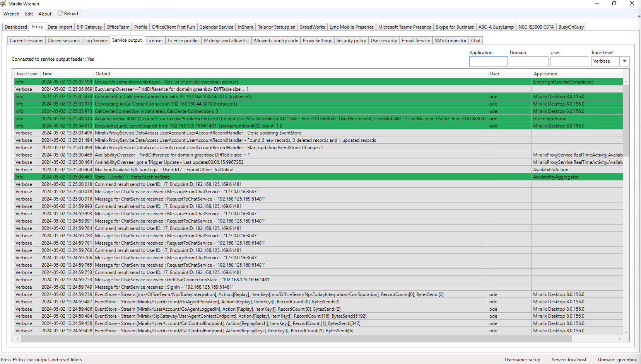Open the NEC IS3000 CSTA tab
The height and width of the screenshot is (364, 641).
(536, 27)
